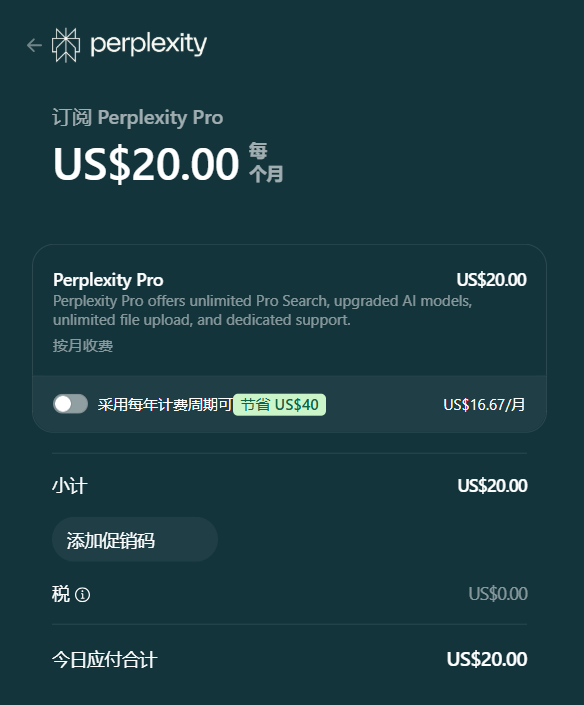
Task: Select the green 节省 US$40 badge
Action: coord(280,405)
